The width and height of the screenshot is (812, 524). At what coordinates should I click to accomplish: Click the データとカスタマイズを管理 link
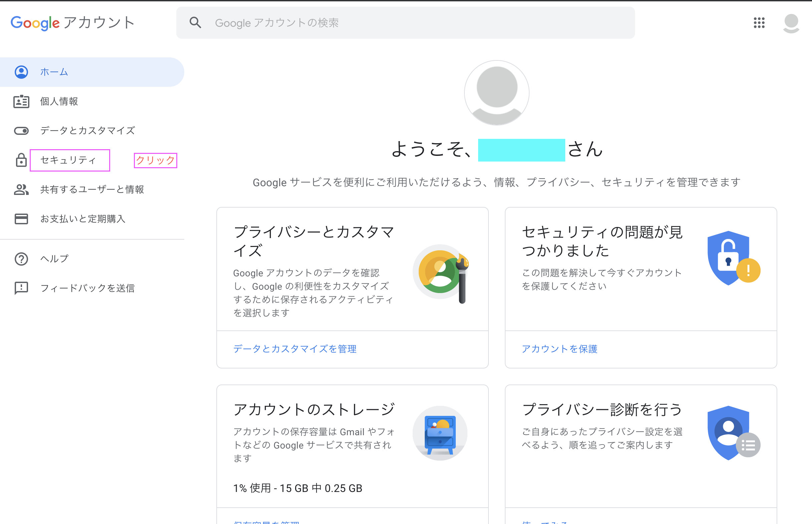[295, 349]
